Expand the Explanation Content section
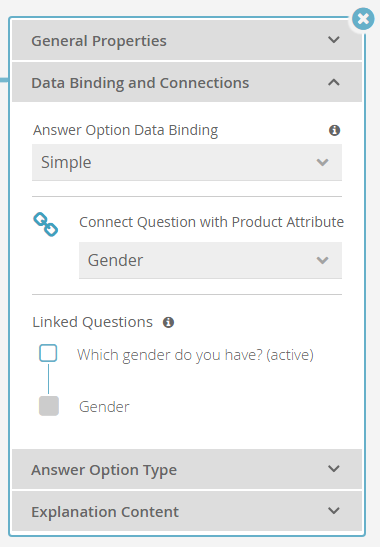 pyautogui.click(x=187, y=511)
